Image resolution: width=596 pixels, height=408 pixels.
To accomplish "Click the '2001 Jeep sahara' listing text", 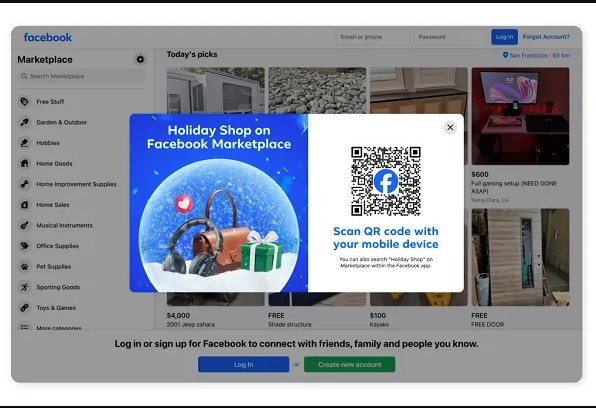I will [191, 324].
